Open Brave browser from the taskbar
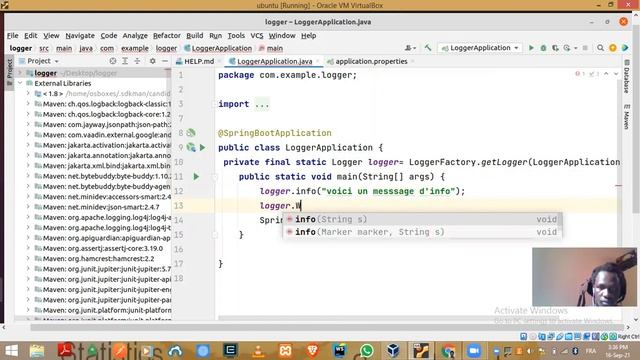This screenshot has width=640, height=360. 313,351
